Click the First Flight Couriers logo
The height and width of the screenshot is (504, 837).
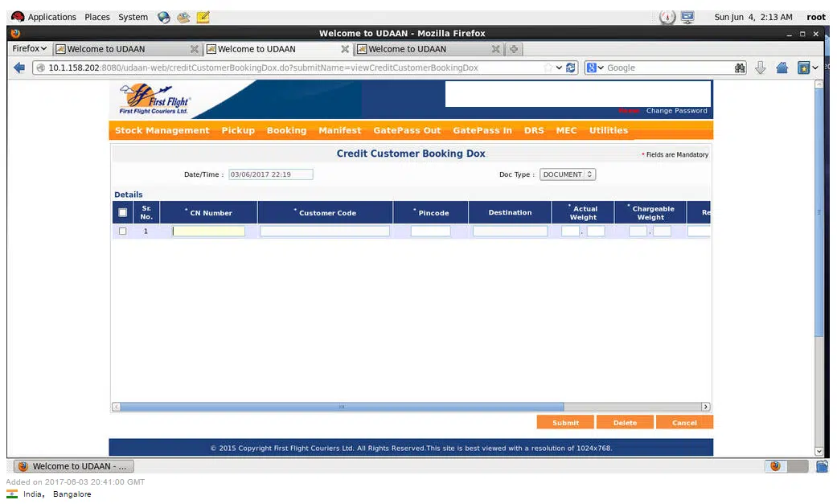[x=153, y=100]
